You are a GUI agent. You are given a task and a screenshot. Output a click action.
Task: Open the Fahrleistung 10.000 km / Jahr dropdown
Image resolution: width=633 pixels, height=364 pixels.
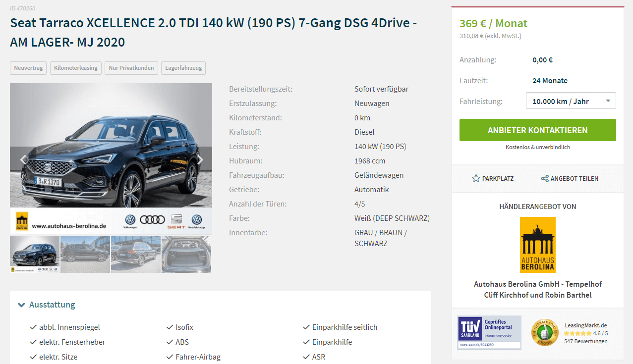pos(571,101)
